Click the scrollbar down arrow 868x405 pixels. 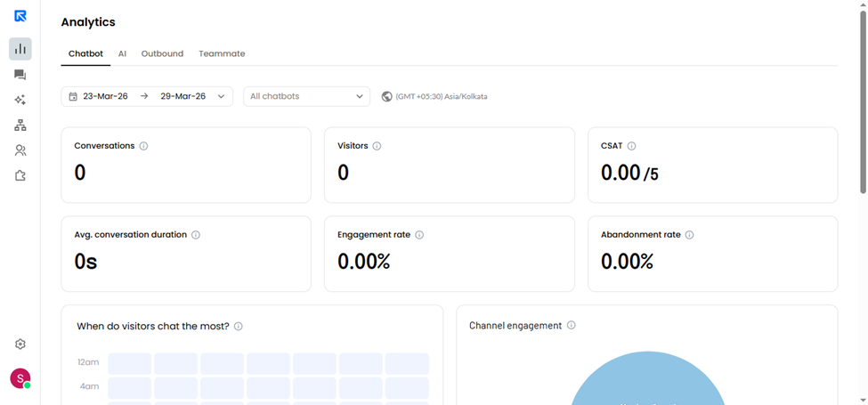tap(863, 400)
